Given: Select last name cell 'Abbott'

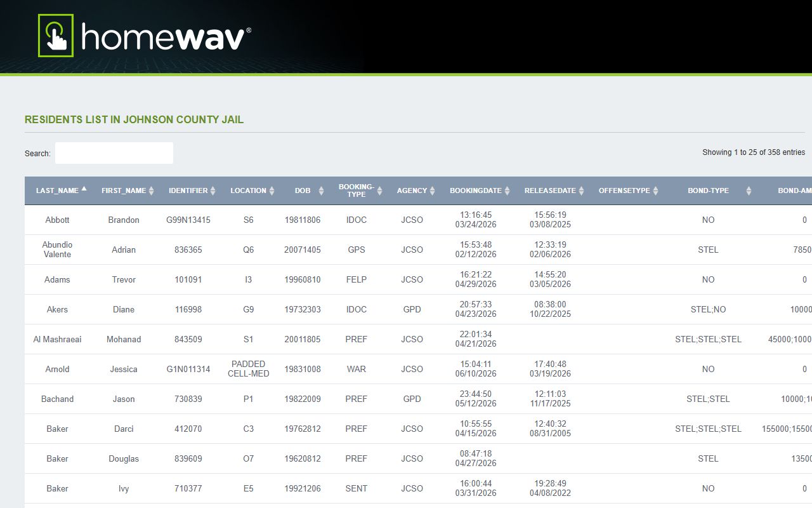Looking at the screenshot, I should [57, 220].
